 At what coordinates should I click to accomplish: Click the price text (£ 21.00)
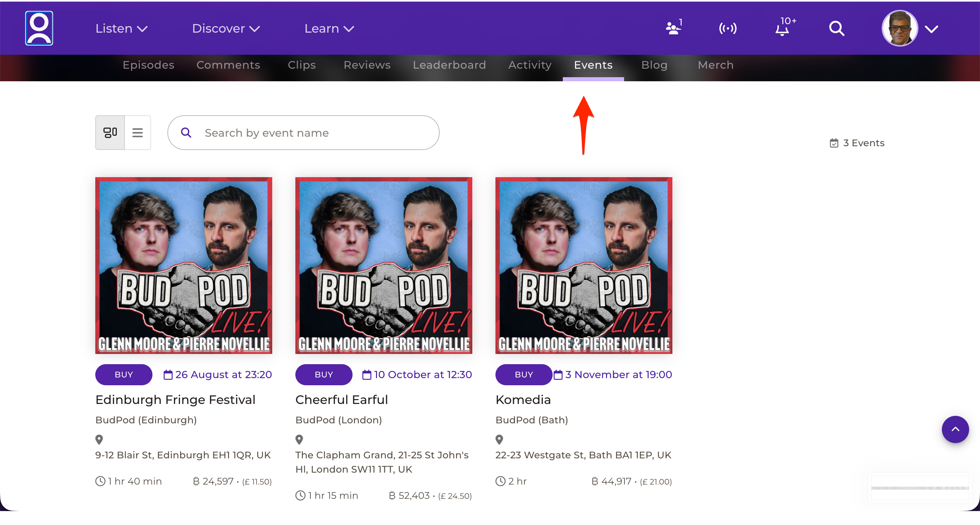656,482
